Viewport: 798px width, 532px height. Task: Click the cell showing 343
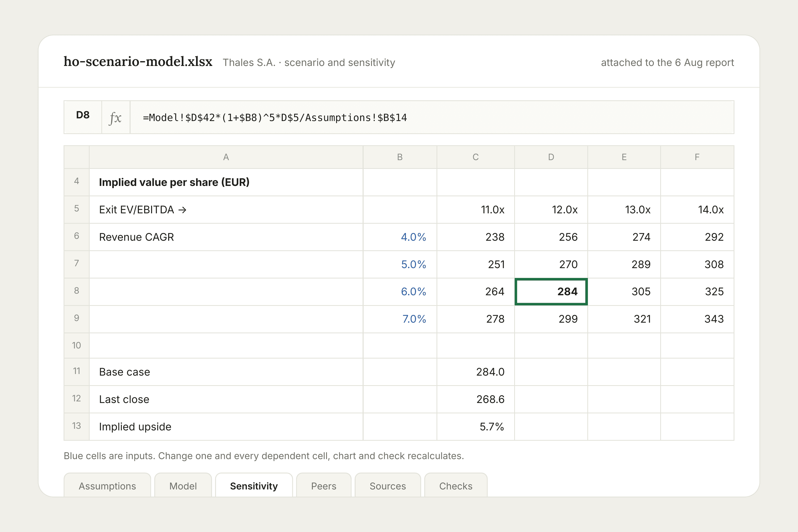click(x=697, y=319)
